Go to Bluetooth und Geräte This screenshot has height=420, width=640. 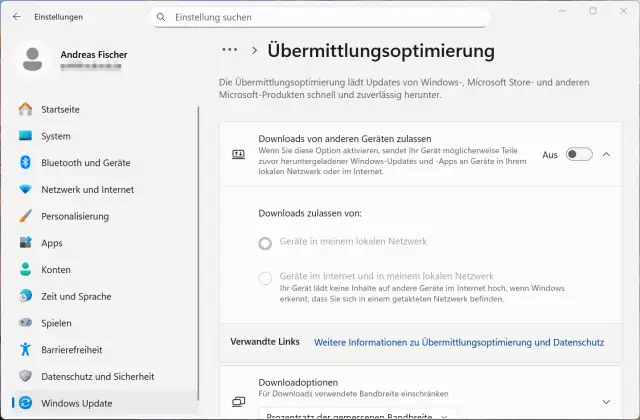pyautogui.click(x=104, y=162)
